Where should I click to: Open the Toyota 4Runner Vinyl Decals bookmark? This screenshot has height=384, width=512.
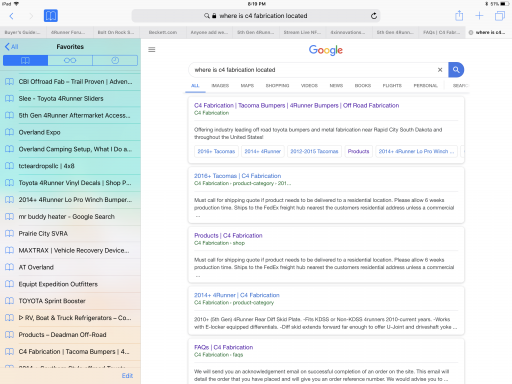(70, 183)
